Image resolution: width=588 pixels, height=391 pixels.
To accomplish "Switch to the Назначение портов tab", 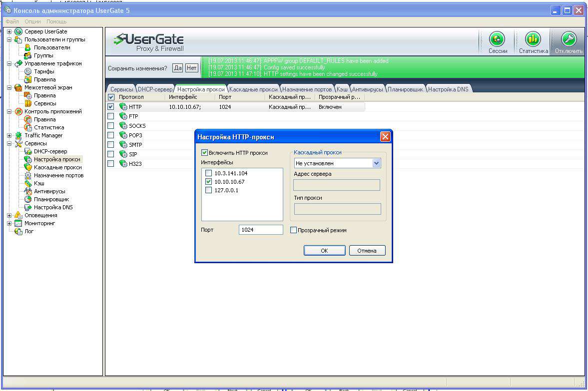I will click(307, 89).
